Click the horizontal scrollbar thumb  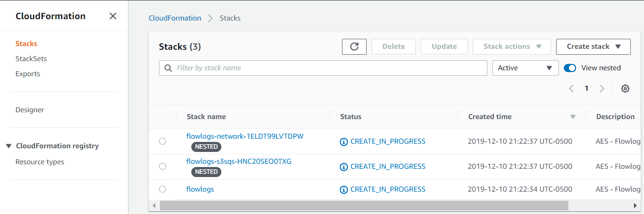click(364, 206)
